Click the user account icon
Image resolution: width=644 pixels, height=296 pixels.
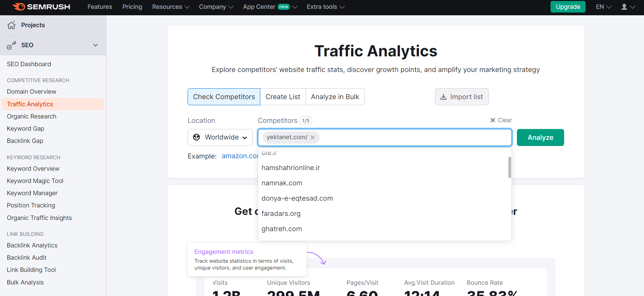click(x=624, y=7)
